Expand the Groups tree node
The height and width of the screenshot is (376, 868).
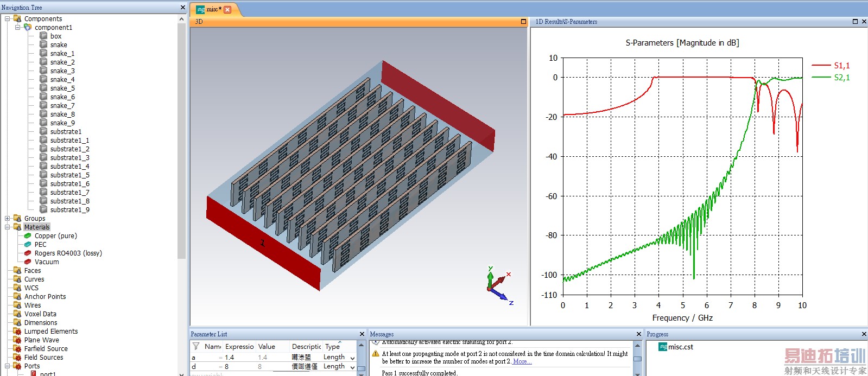(8, 218)
